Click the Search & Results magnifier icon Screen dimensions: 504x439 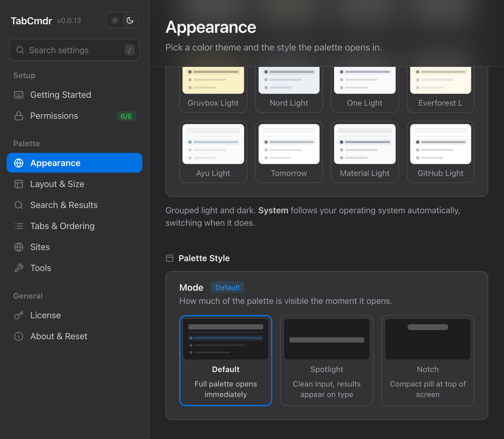pos(19,205)
